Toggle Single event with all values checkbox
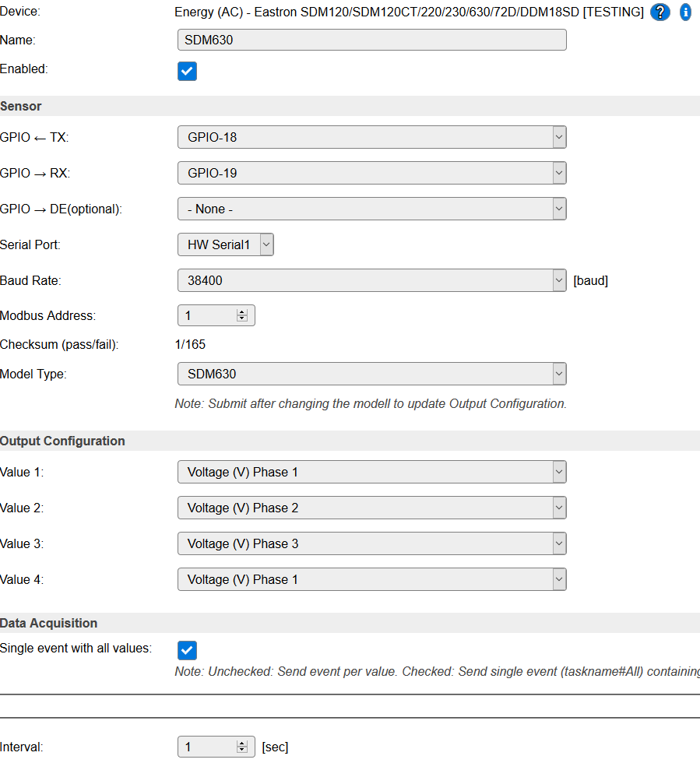Image resolution: width=700 pixels, height=770 pixels. [187, 650]
